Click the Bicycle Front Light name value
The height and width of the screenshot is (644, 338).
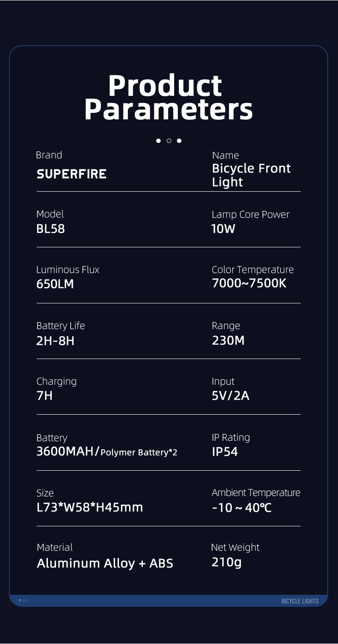tap(251, 175)
